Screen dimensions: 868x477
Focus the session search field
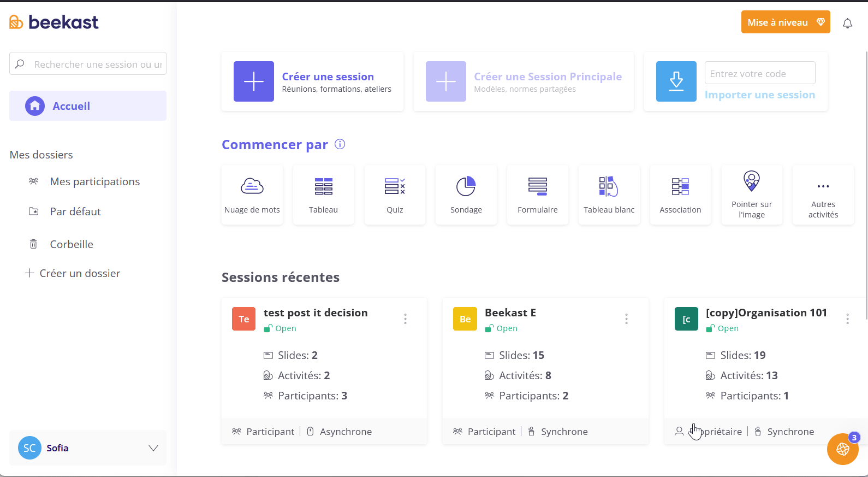coord(88,64)
